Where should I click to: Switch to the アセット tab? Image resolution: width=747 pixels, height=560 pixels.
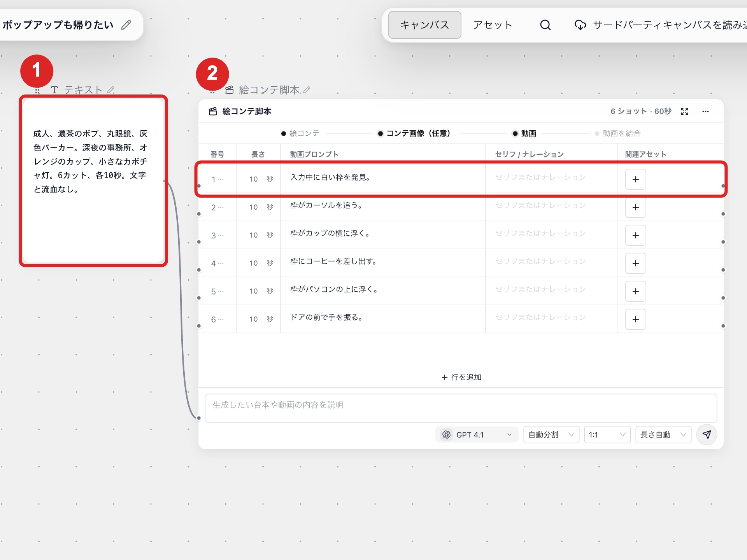493,25
